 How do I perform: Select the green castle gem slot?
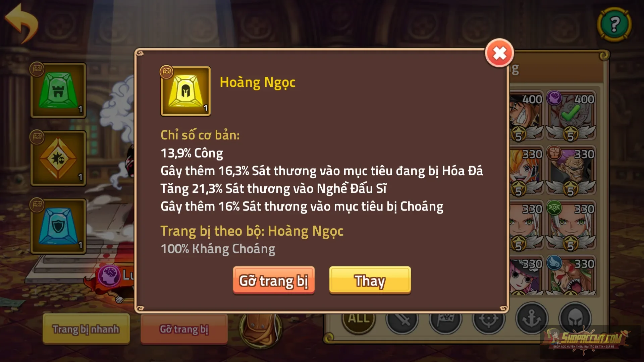[58, 90]
